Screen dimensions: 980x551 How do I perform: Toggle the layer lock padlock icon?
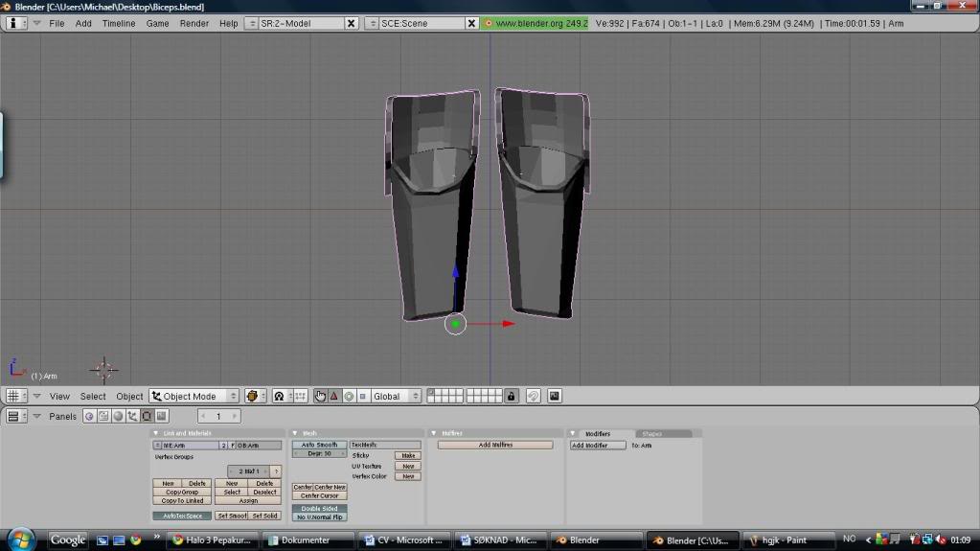[512, 396]
